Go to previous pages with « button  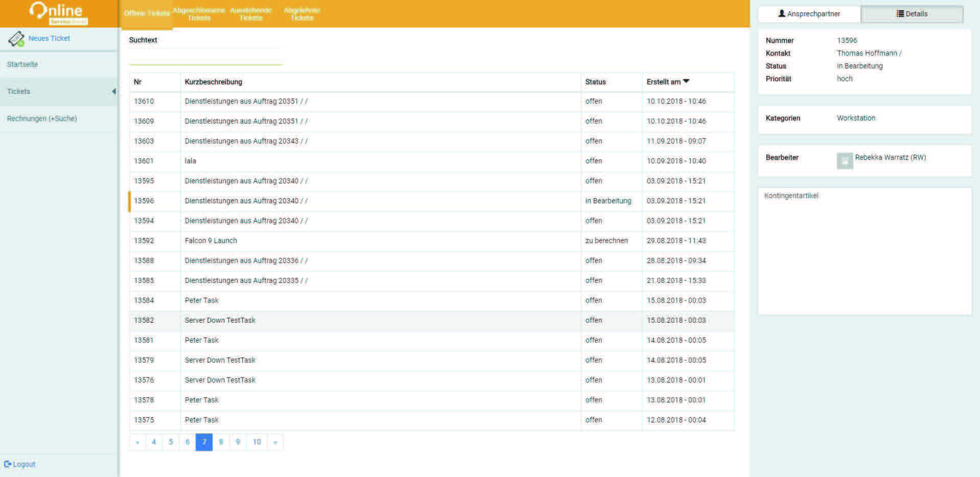pos(137,442)
